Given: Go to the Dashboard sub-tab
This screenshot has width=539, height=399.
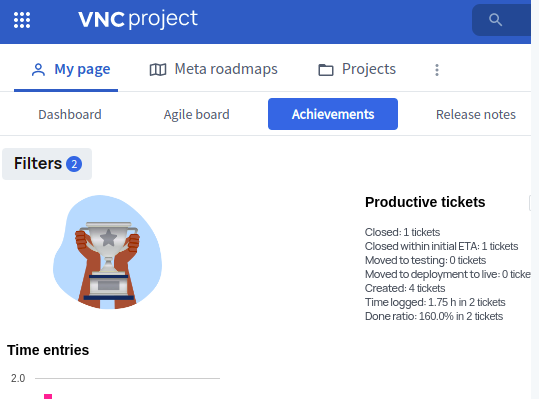Looking at the screenshot, I should click(x=70, y=114).
